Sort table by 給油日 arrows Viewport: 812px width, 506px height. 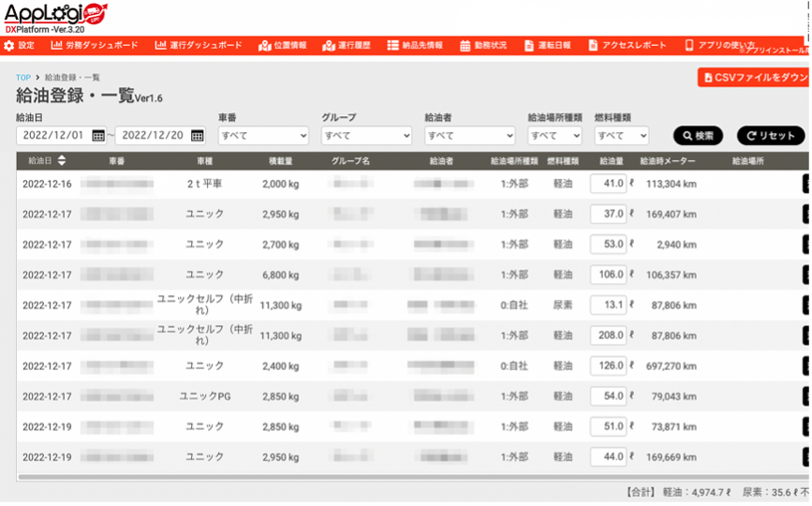62,161
